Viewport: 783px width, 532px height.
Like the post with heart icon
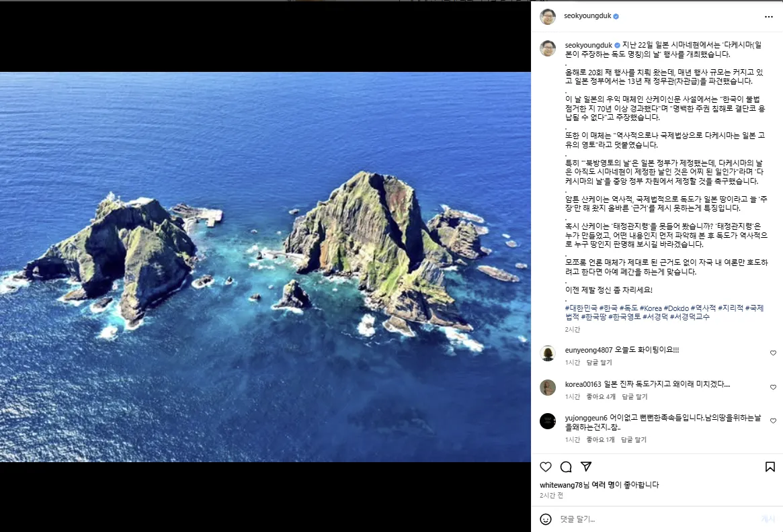tap(546, 467)
